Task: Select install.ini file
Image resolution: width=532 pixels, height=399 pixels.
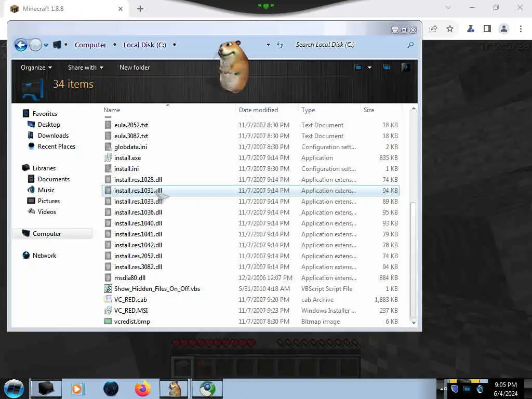Action: coord(127,169)
